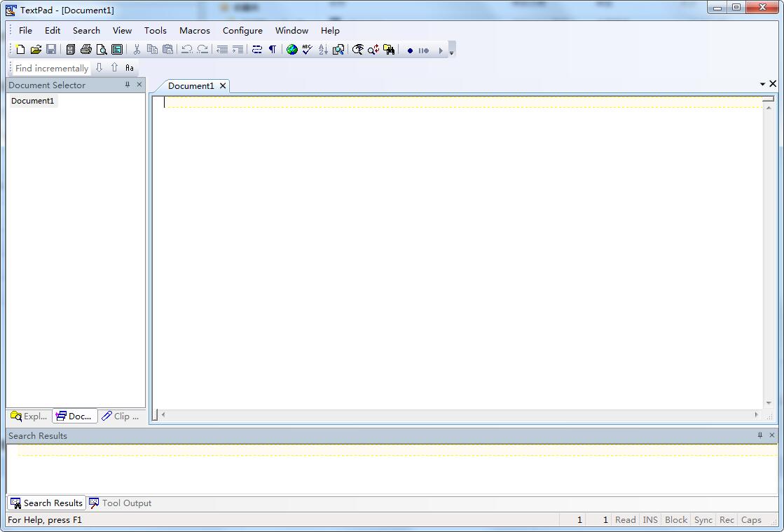The width and height of the screenshot is (784, 532).
Task: Create a new document via toolbar icon
Action: (x=20, y=50)
